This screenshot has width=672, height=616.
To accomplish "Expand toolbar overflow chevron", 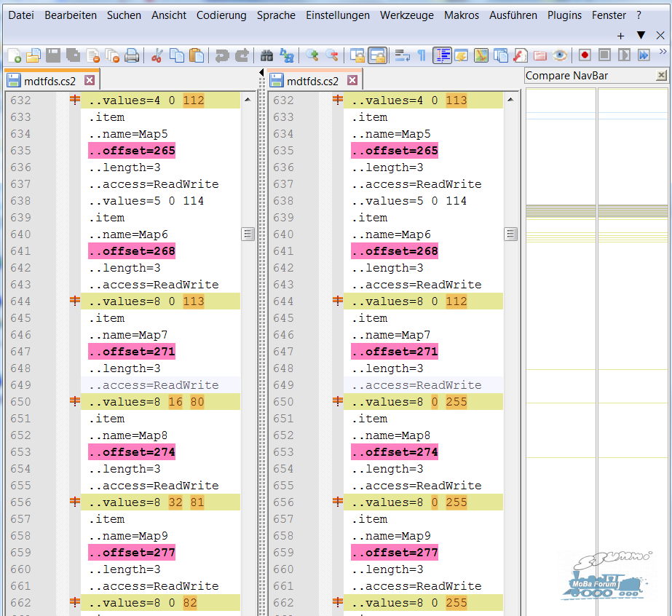I will click(663, 52).
